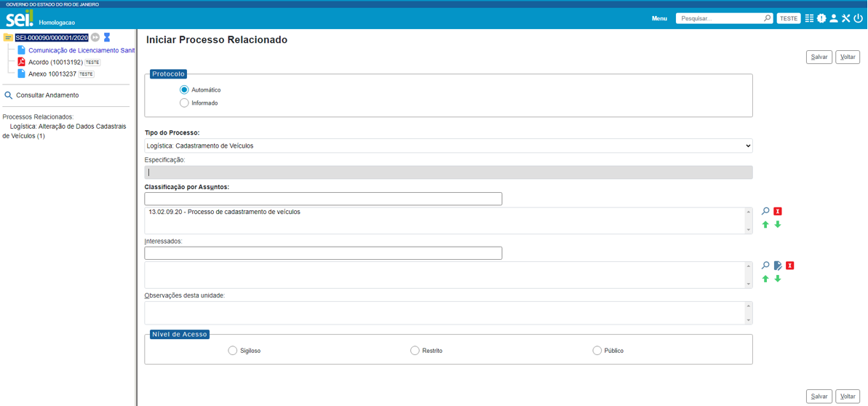
Task: Click magnifier to search Classificação por Assuntos
Action: pyautogui.click(x=765, y=211)
